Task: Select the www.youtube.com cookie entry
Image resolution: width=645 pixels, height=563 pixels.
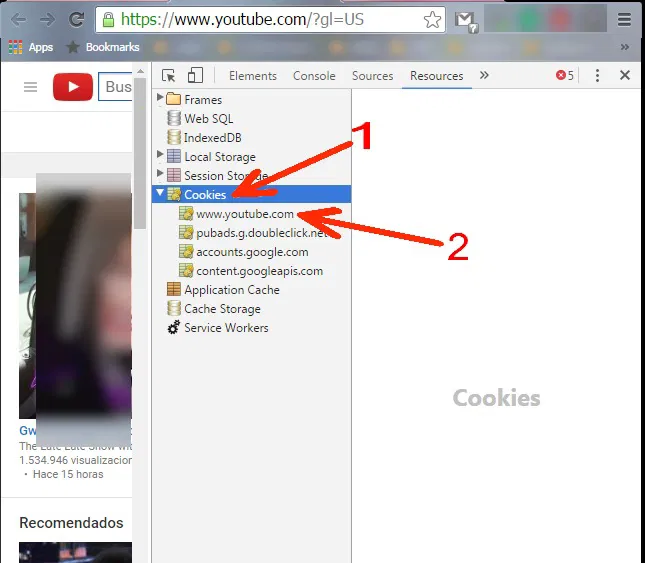Action: click(x=244, y=213)
